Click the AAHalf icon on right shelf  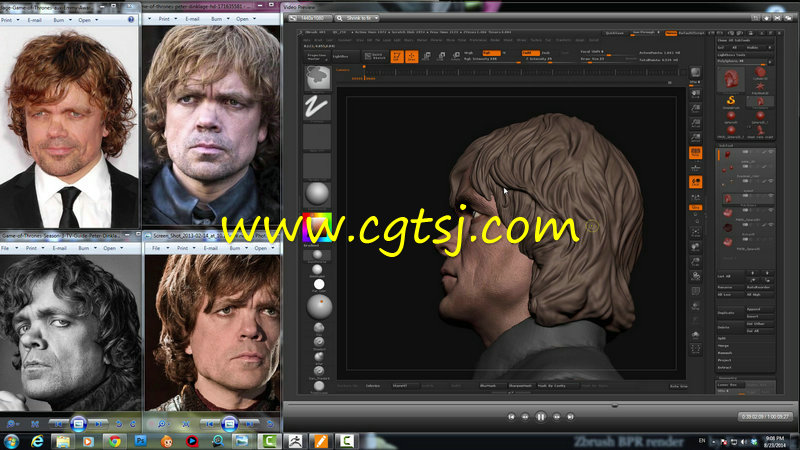695,137
